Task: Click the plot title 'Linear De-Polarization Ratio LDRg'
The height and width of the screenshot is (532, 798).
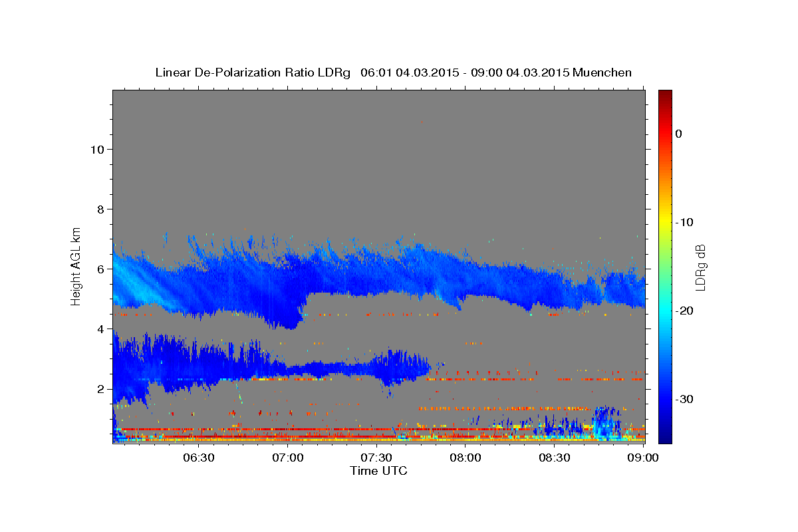Action: (252, 72)
